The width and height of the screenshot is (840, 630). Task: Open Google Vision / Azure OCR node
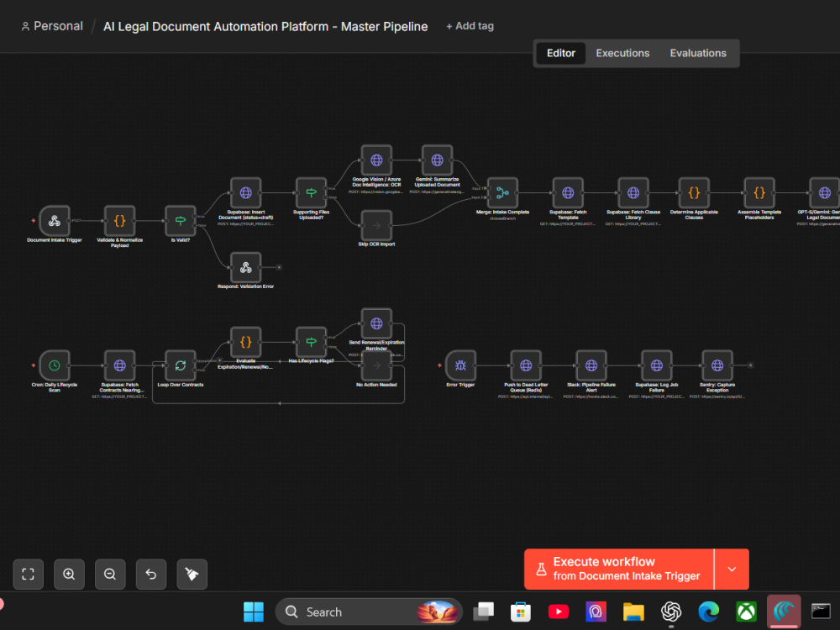376,160
